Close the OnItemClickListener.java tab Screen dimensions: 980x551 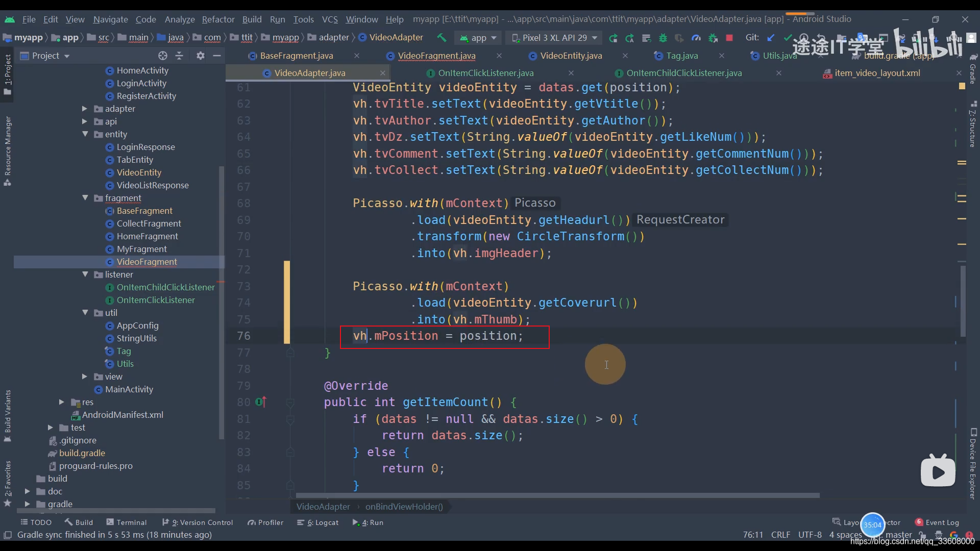(x=571, y=73)
